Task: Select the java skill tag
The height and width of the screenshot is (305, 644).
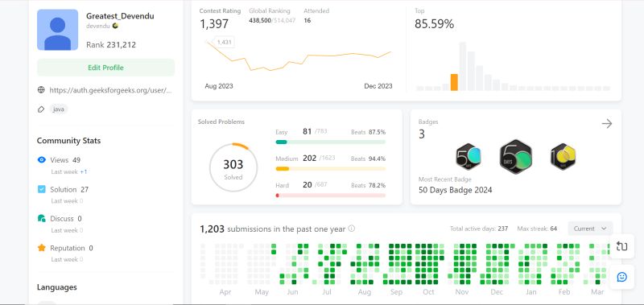Action: [x=58, y=109]
